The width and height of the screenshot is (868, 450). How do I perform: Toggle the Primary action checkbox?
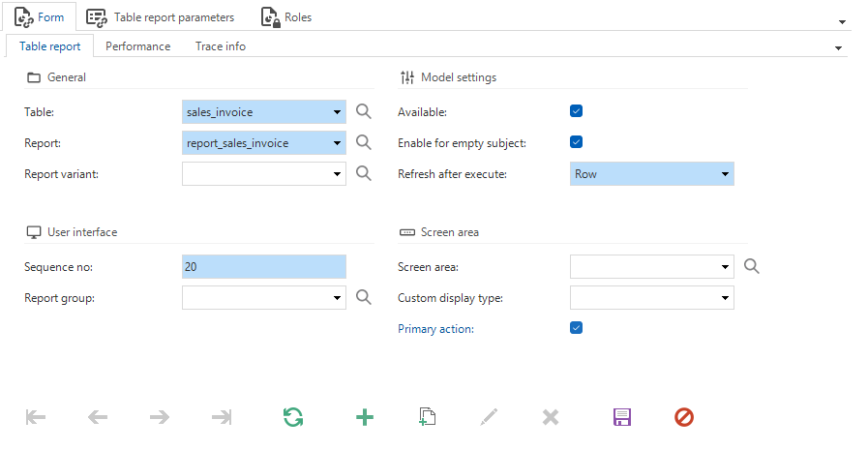(577, 328)
